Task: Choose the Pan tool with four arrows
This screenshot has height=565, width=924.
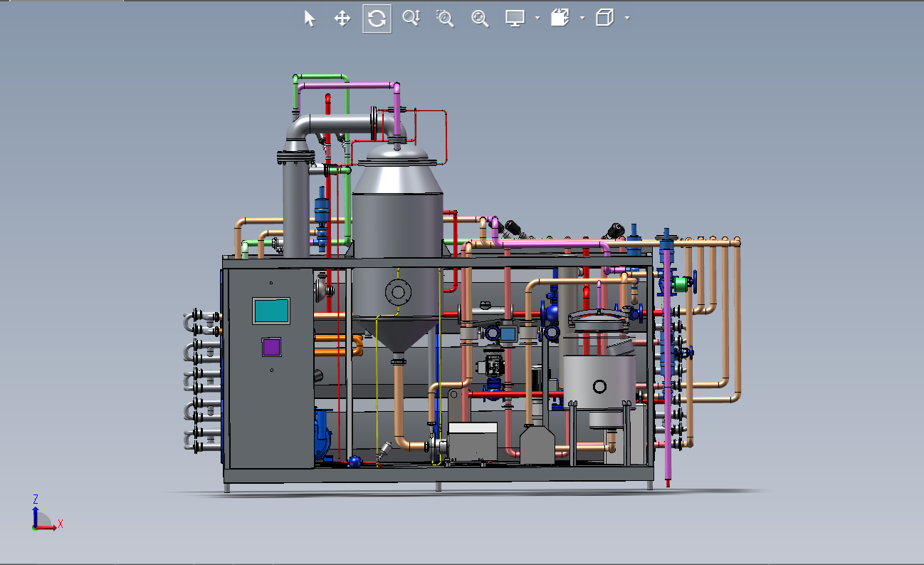Action: [x=342, y=19]
